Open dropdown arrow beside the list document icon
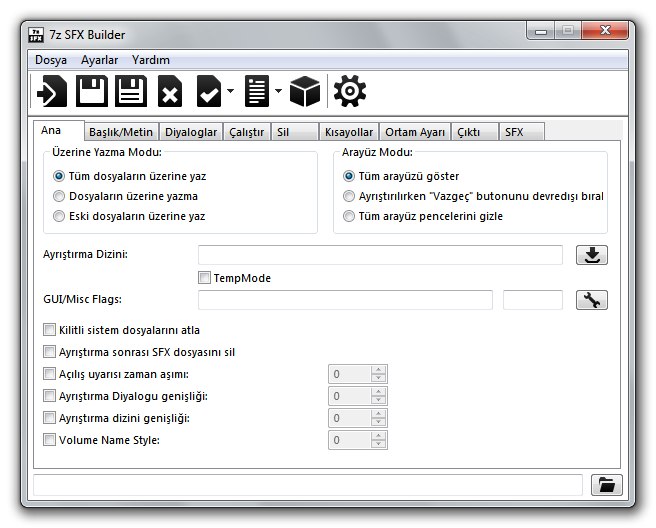Viewport: 656px width, 528px height. coord(279,91)
